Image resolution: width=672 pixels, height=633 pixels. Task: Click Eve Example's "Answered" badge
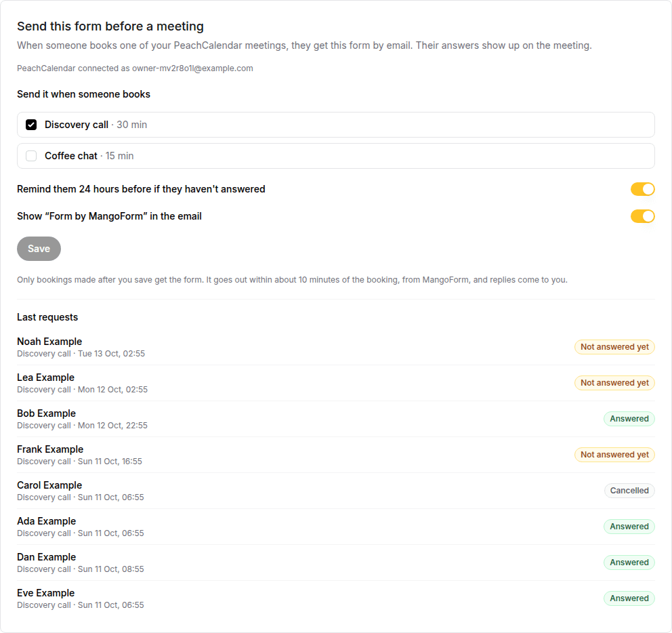629,598
